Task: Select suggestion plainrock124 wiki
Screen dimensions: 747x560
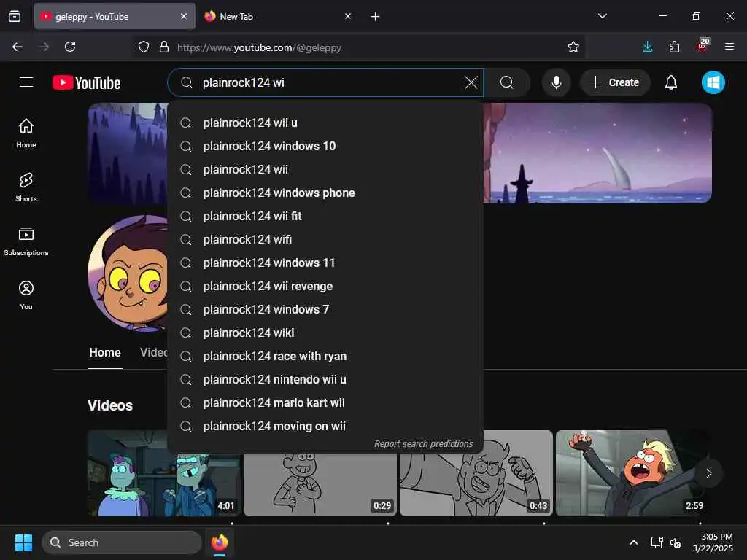Action: pos(325,332)
